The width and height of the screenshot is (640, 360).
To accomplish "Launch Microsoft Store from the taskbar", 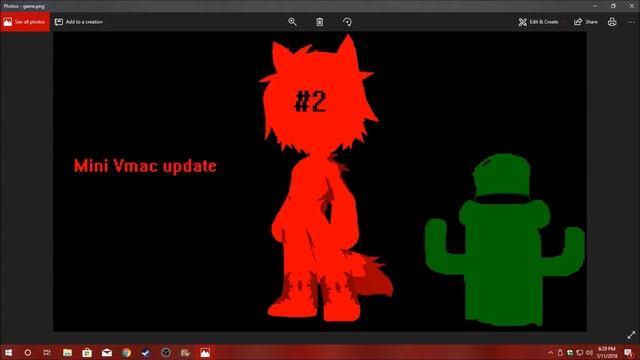I will tap(87, 352).
